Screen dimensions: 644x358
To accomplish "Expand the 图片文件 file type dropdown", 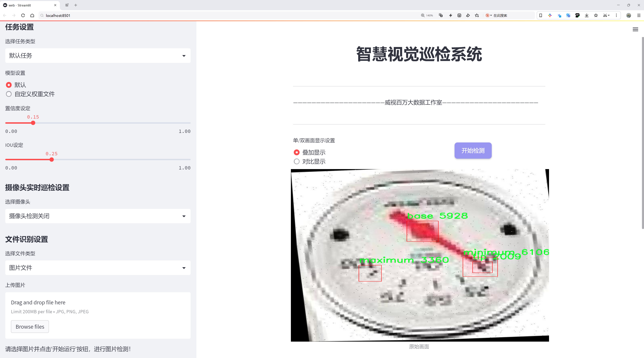I will click(98, 268).
